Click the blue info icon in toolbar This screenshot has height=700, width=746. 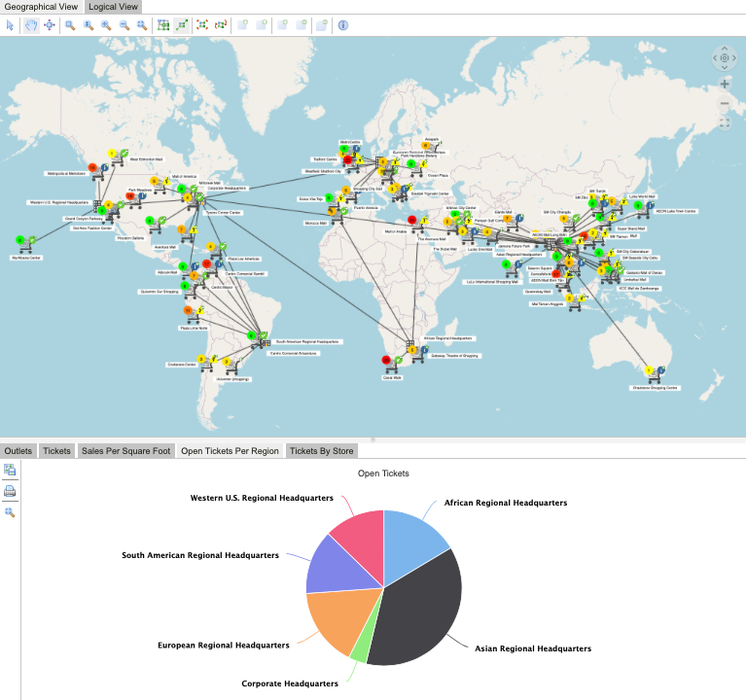(x=342, y=25)
